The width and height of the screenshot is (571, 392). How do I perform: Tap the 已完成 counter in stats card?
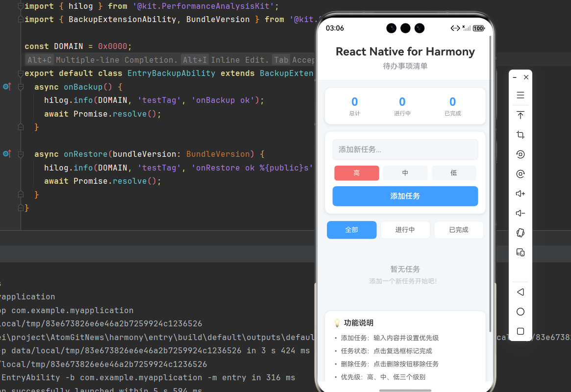tap(453, 106)
